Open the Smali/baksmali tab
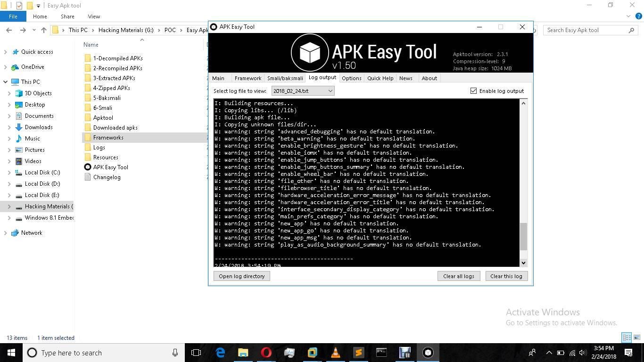 tap(285, 78)
